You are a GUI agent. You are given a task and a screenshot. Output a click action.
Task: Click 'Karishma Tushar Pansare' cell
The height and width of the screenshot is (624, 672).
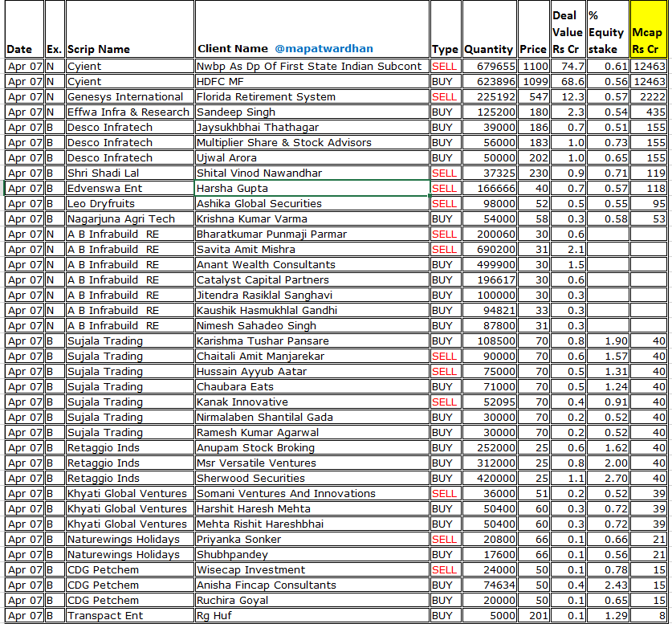click(x=312, y=341)
